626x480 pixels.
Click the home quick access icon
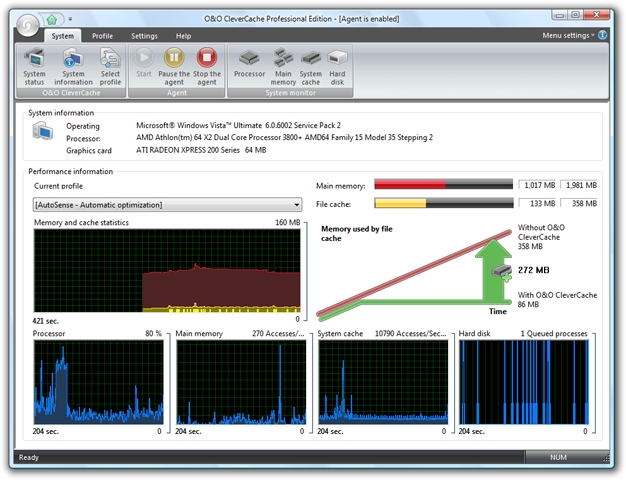(x=52, y=18)
